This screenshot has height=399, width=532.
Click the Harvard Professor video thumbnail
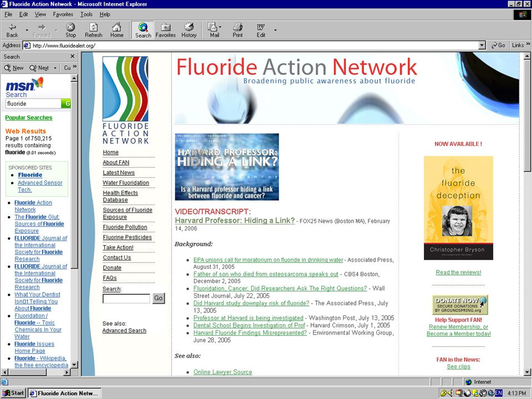(227, 167)
